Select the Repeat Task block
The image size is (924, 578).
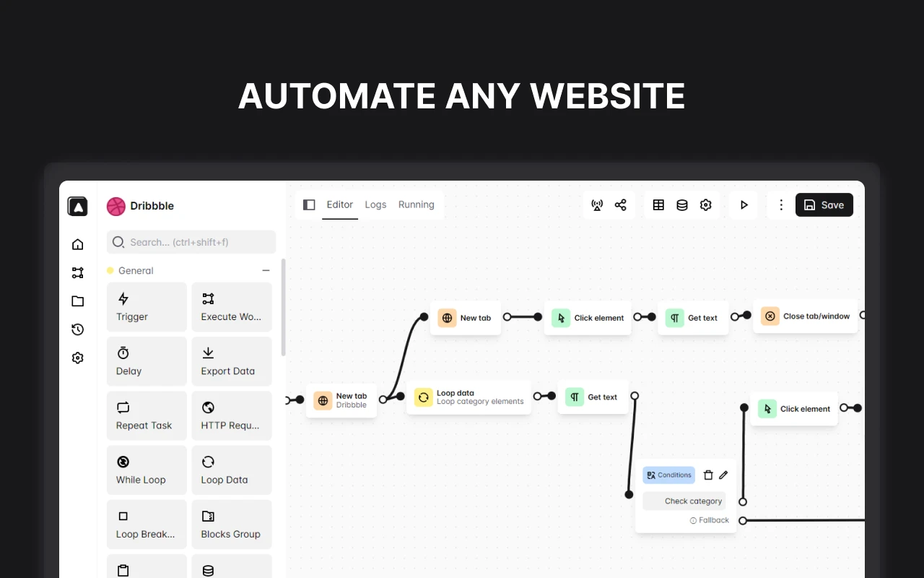147,415
